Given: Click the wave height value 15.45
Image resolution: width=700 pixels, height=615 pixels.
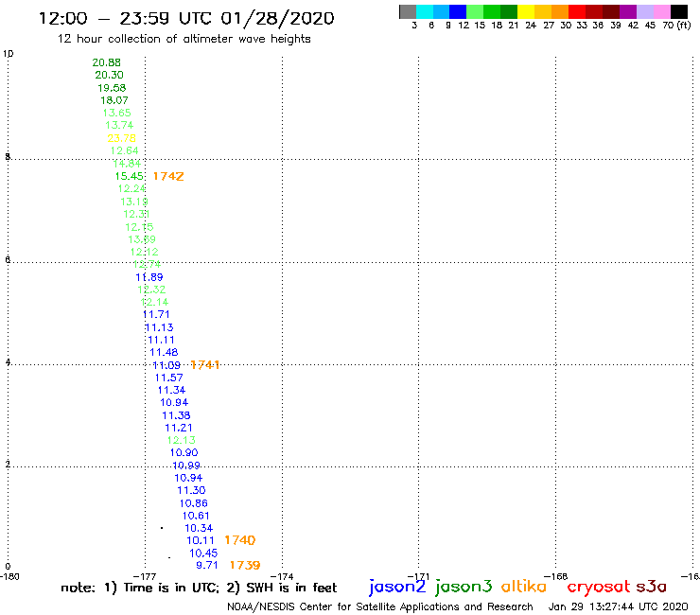Looking at the screenshot, I should [x=129, y=176].
